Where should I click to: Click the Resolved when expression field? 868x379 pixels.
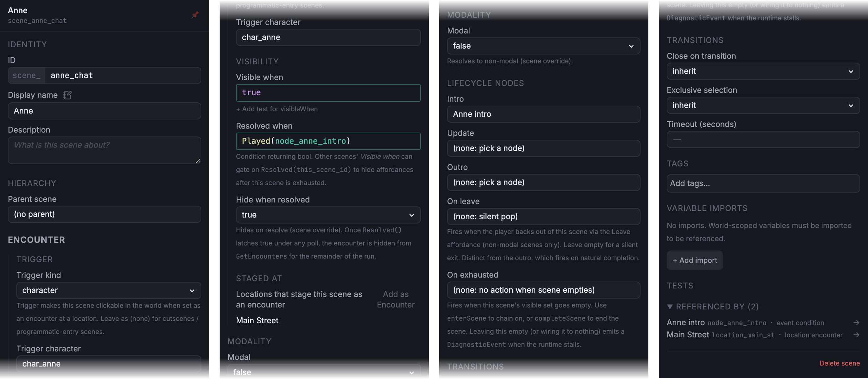tap(328, 141)
